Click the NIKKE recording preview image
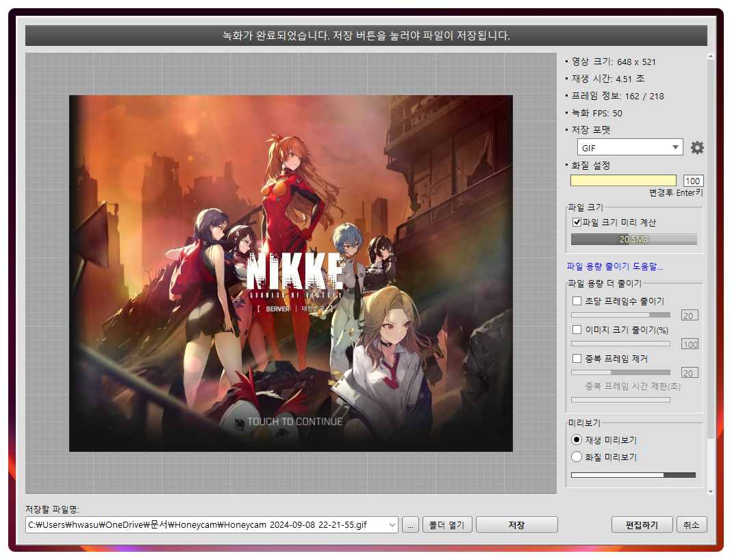Image resolution: width=732 pixels, height=560 pixels. tap(291, 273)
